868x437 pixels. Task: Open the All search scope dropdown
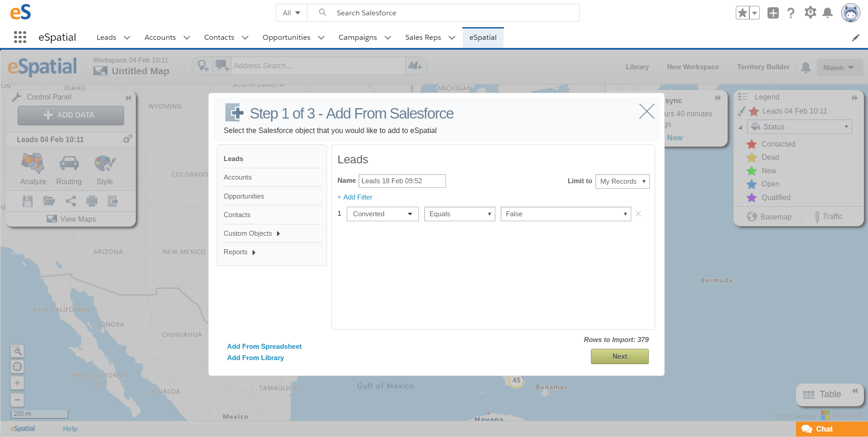(292, 13)
